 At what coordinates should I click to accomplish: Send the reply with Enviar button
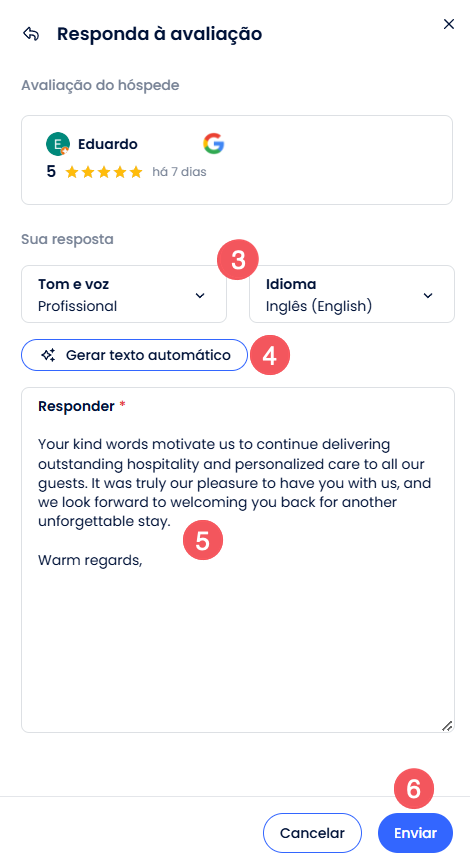(x=416, y=833)
